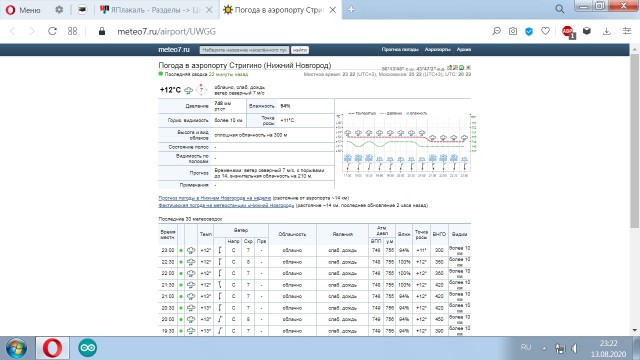The width and height of the screenshot is (640, 360).
Task: Add page to bookmarks with the heart icon
Action: point(545,31)
